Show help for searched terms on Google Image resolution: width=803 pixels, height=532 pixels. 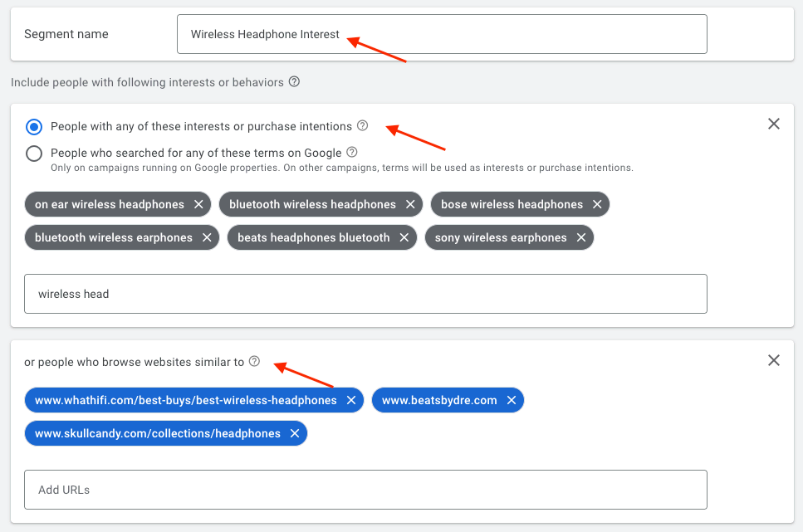(x=352, y=153)
